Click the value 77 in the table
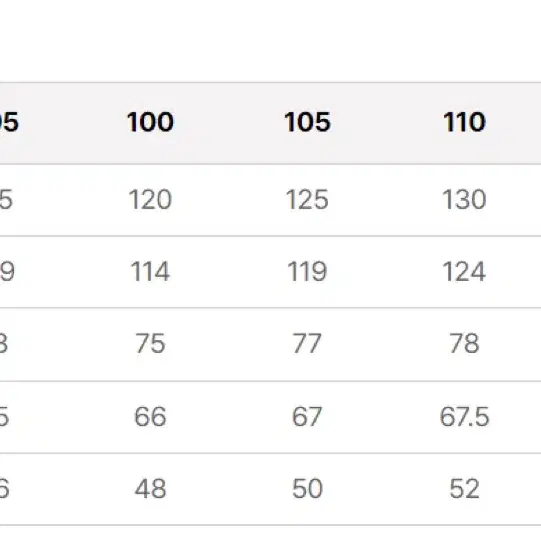The width and height of the screenshot is (541, 541). click(x=307, y=344)
